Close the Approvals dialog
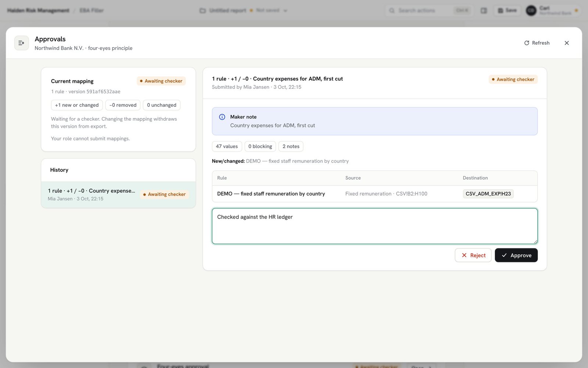This screenshot has width=588, height=368. pos(567,43)
